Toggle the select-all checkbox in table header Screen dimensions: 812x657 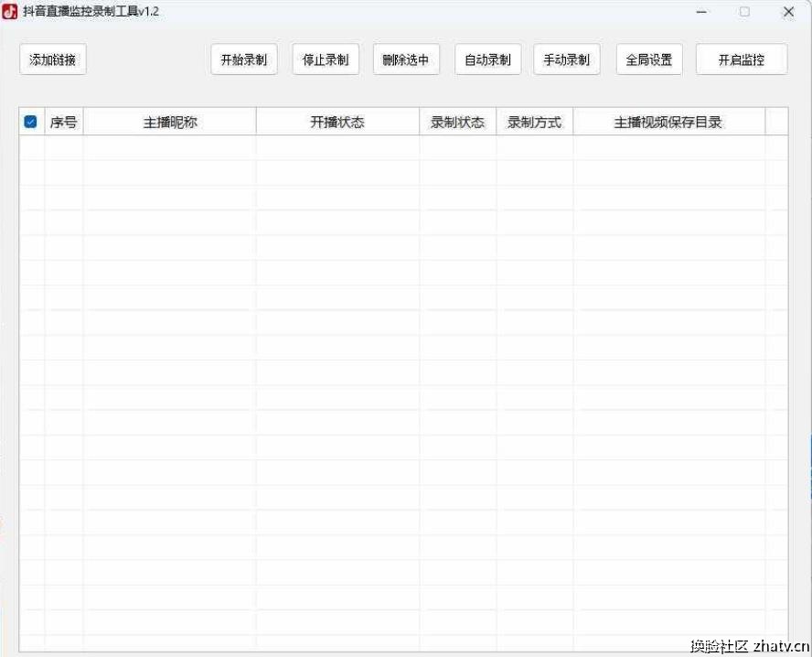point(30,122)
